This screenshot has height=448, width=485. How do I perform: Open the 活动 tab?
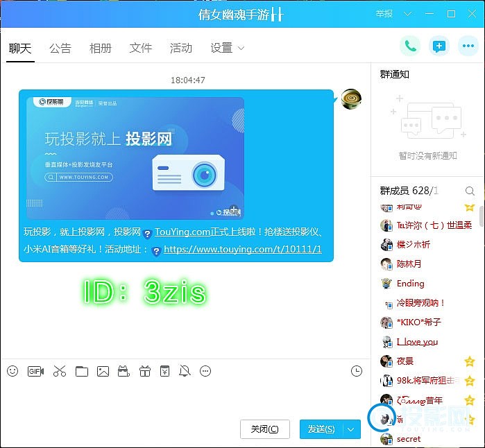(181, 49)
